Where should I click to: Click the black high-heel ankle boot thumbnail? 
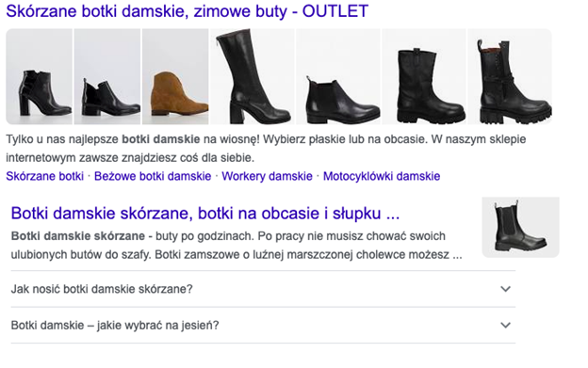point(40,76)
